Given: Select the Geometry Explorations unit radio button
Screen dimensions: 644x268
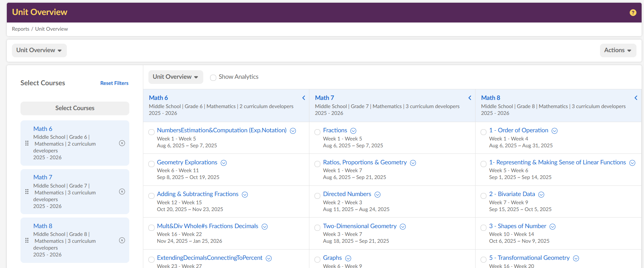Looking at the screenshot, I should (151, 164).
